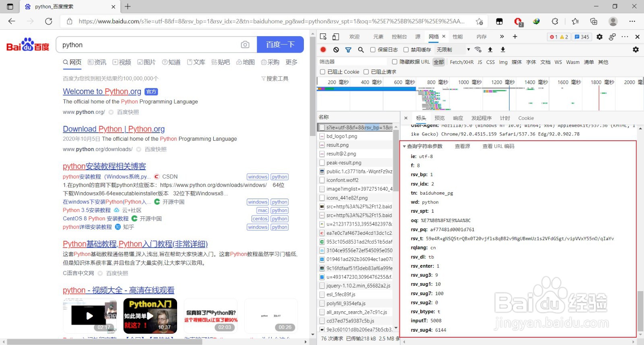Open browser collections icon
644x345 pixels.
pos(594,21)
